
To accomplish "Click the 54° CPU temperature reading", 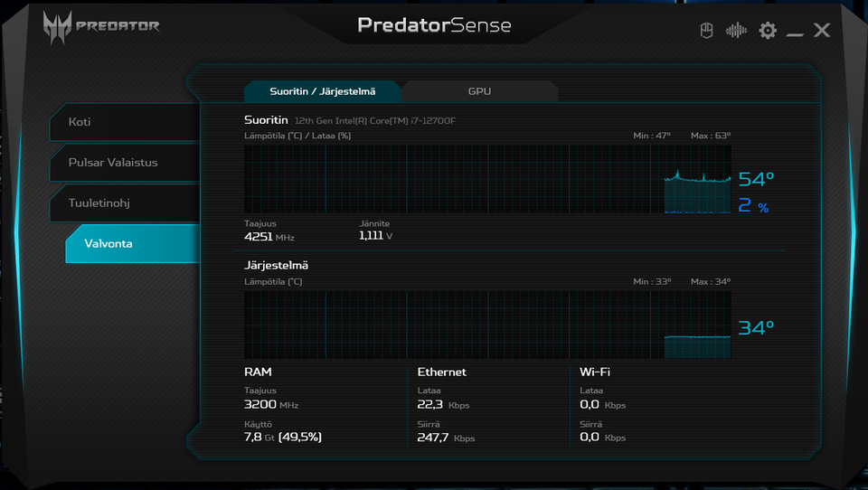I will click(x=756, y=179).
